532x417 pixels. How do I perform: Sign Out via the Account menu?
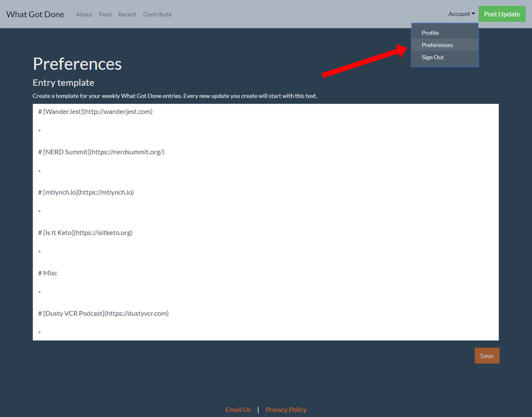445,57
